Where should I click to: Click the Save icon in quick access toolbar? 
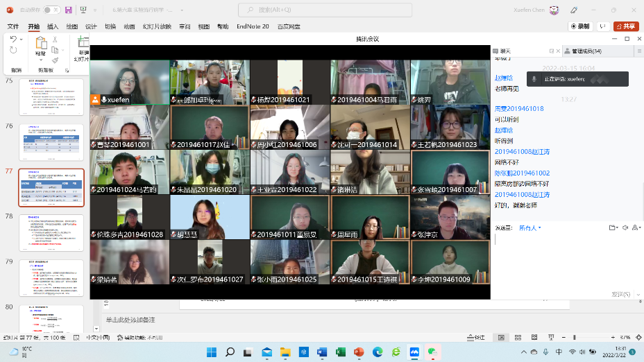68,10
